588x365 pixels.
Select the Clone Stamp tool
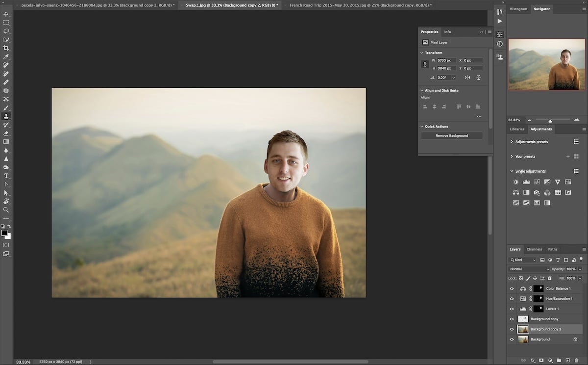6,116
